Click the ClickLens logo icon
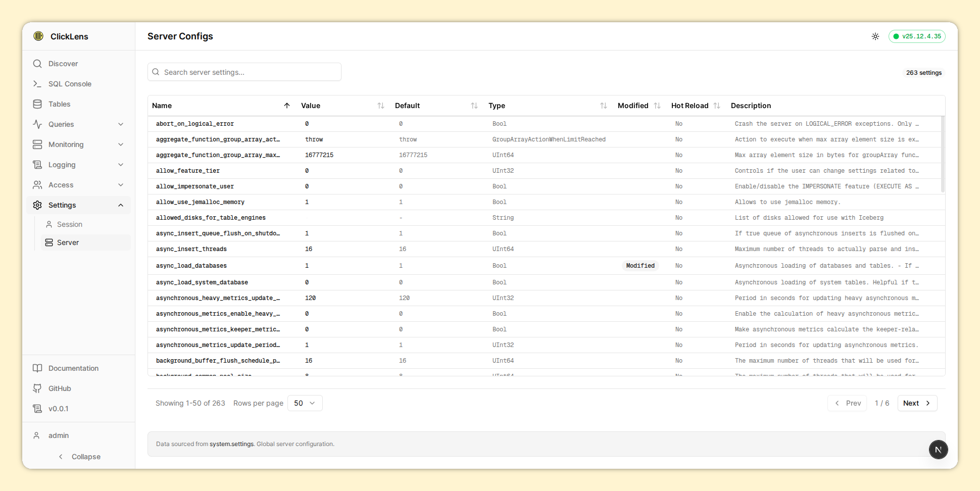The image size is (980, 491). click(x=38, y=36)
